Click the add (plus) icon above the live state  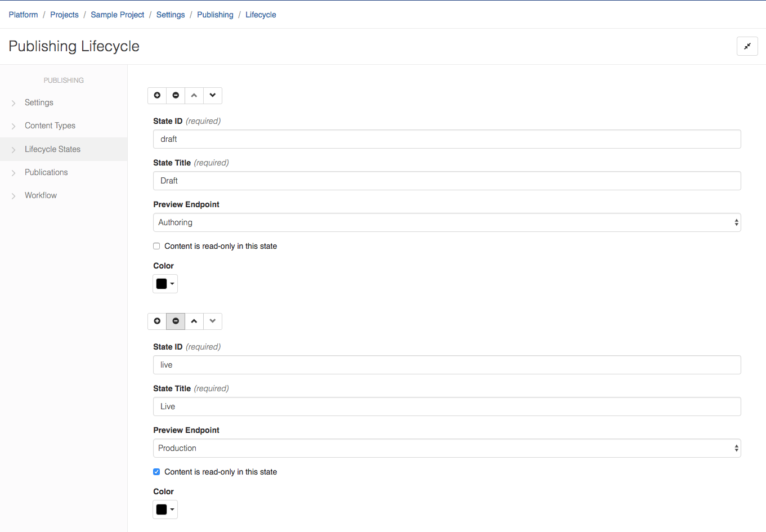pyautogui.click(x=157, y=321)
